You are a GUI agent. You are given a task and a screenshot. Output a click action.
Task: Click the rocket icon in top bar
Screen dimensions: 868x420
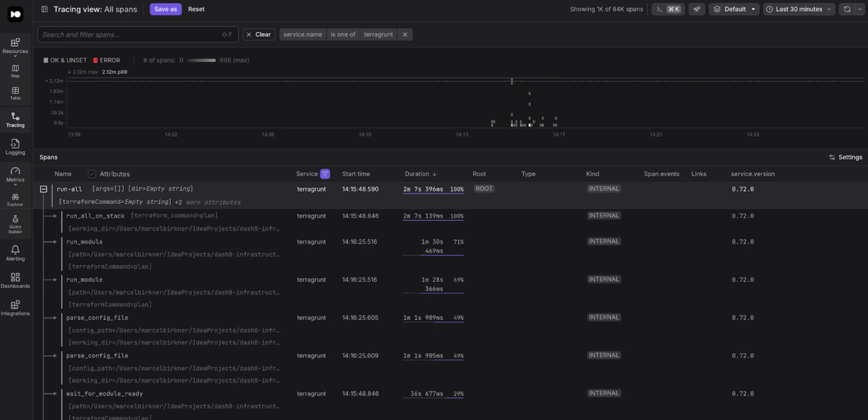tap(697, 9)
